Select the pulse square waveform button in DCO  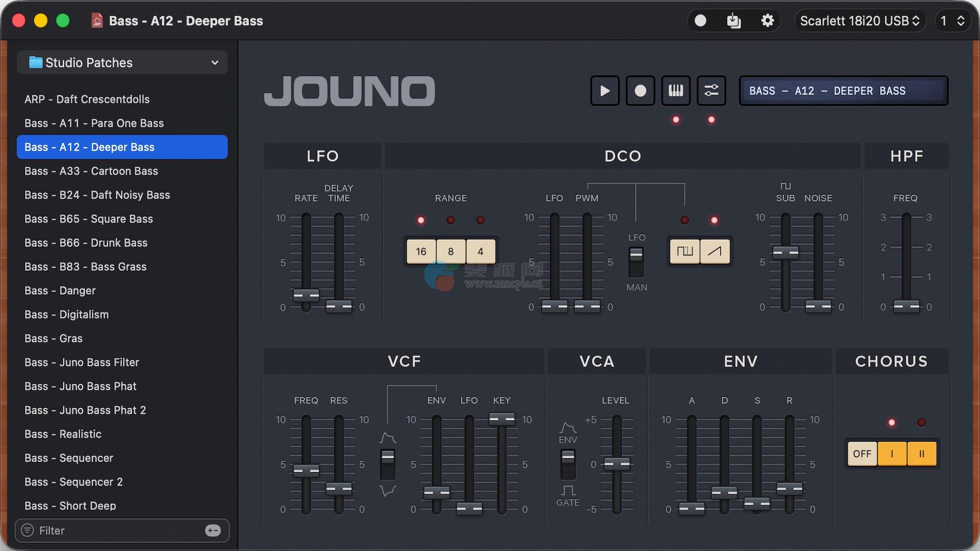point(684,251)
